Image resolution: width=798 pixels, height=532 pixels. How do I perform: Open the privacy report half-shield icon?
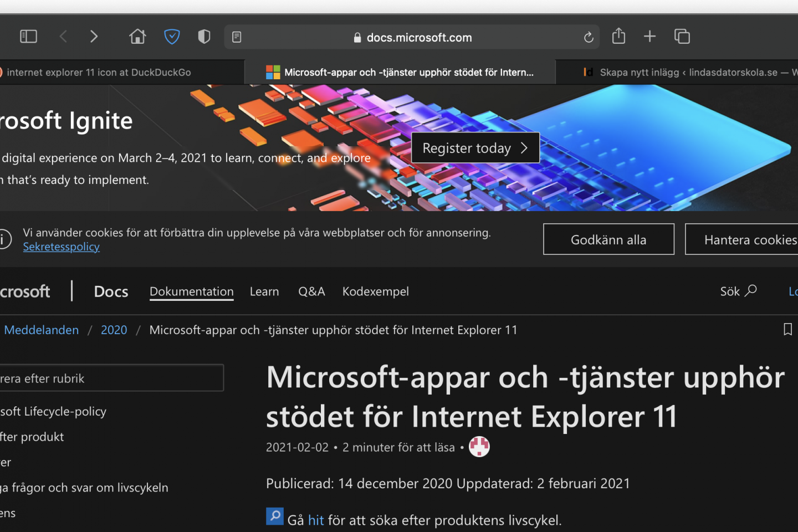[204, 37]
